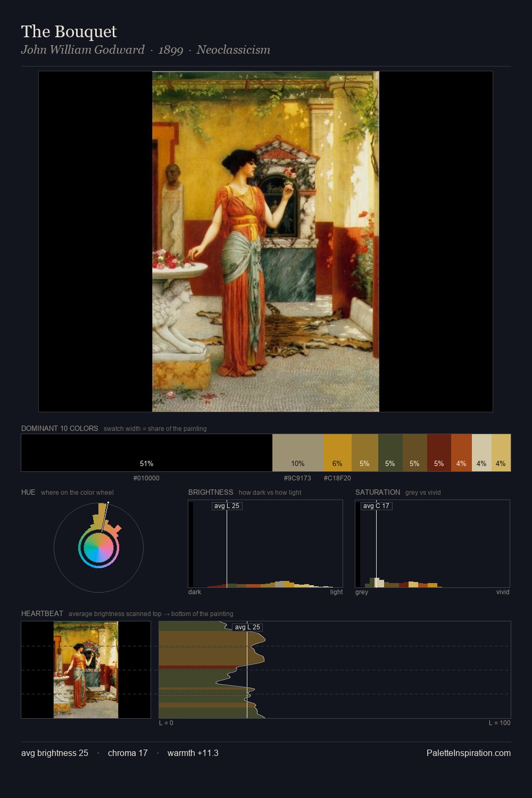Click the 'avg brightness 25' footer stat

(55, 753)
